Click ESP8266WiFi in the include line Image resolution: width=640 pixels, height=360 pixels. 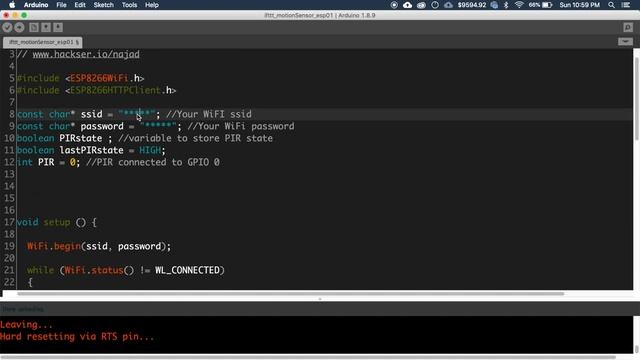click(99, 78)
